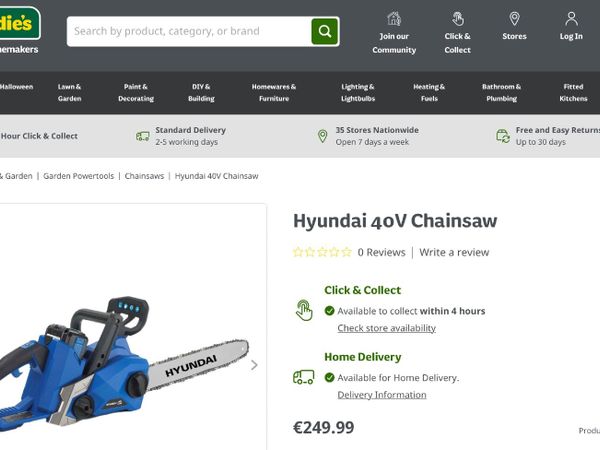Click Write a review link

pyautogui.click(x=454, y=253)
